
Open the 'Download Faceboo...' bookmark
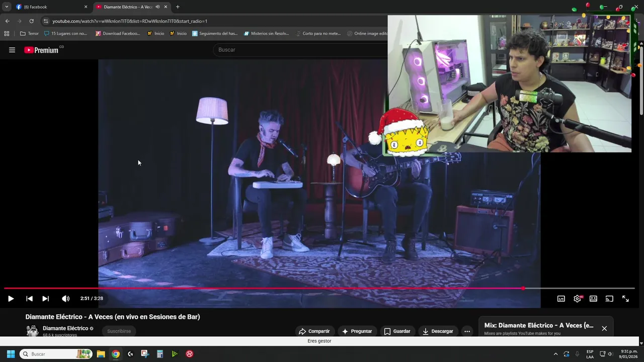(x=118, y=34)
